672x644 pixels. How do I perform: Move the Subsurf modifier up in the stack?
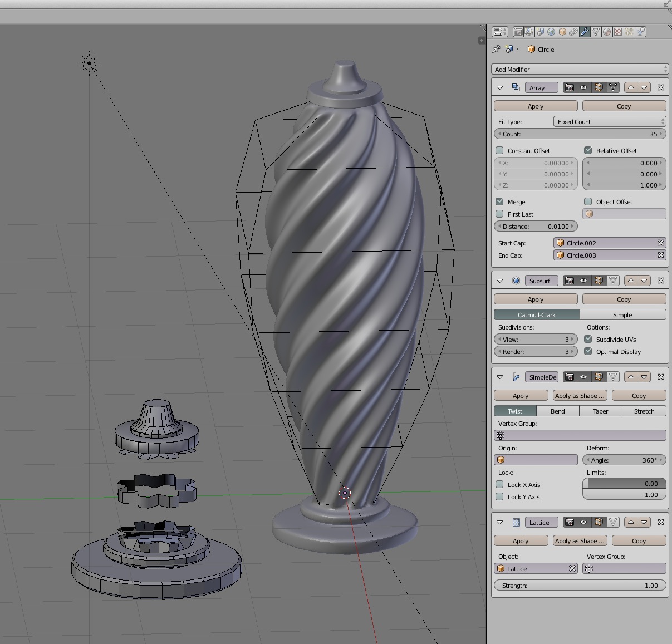pyautogui.click(x=631, y=281)
